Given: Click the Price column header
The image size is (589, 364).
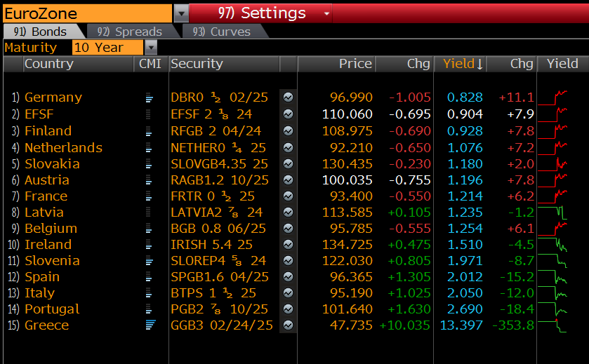Looking at the screenshot, I should [336, 64].
